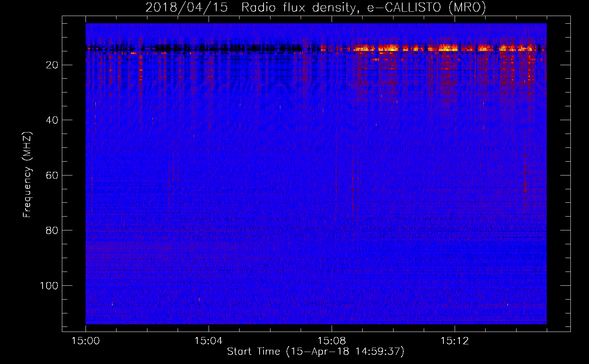Screen dimensions: 589x364
Task: Select the 15:08 time tick label
Action: [x=332, y=341]
